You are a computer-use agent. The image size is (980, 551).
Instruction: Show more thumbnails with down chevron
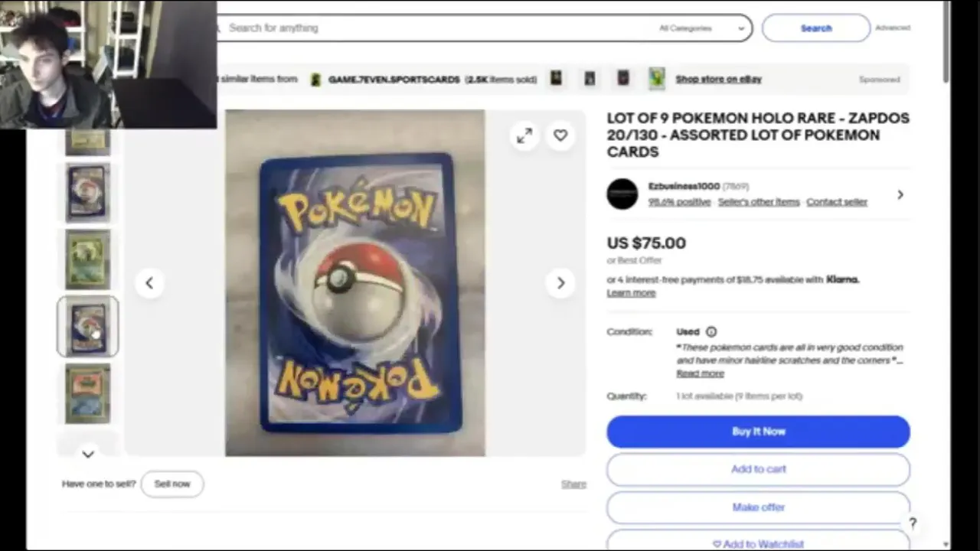pos(88,455)
